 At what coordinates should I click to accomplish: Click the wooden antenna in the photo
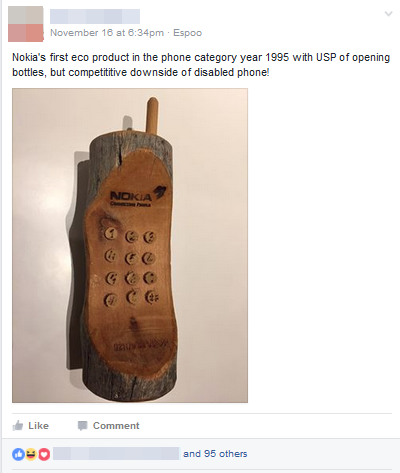point(152,115)
